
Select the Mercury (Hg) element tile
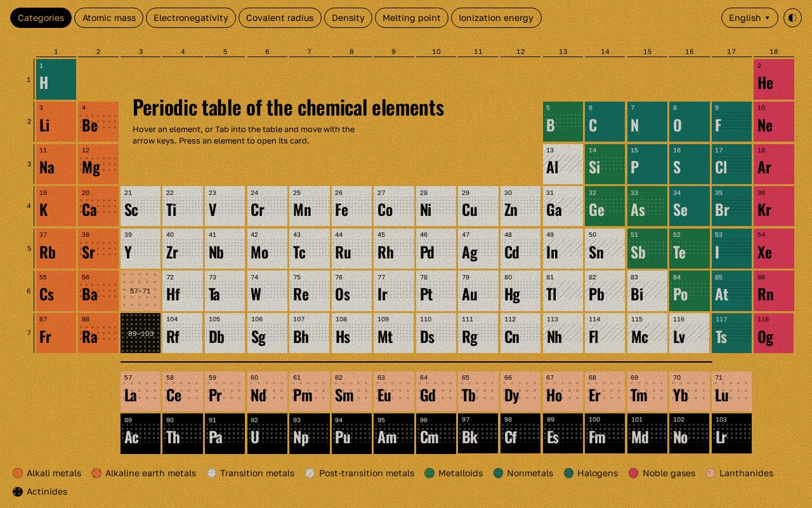click(x=520, y=291)
